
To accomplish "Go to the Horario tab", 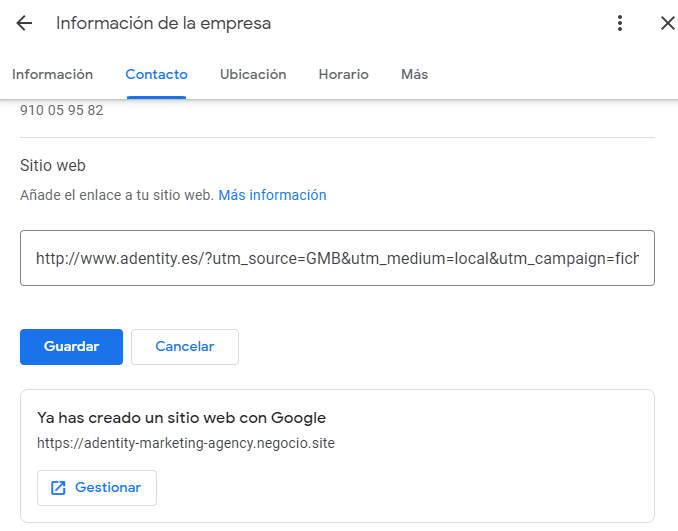I will pos(343,75).
